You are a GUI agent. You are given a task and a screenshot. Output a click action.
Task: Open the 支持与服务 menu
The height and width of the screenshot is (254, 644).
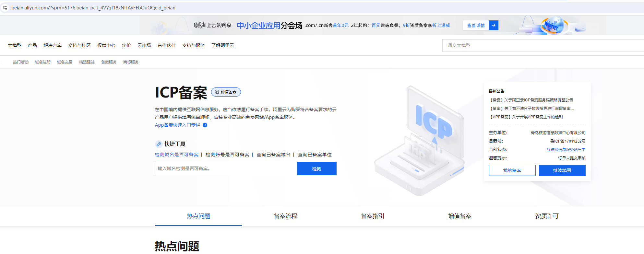click(194, 45)
